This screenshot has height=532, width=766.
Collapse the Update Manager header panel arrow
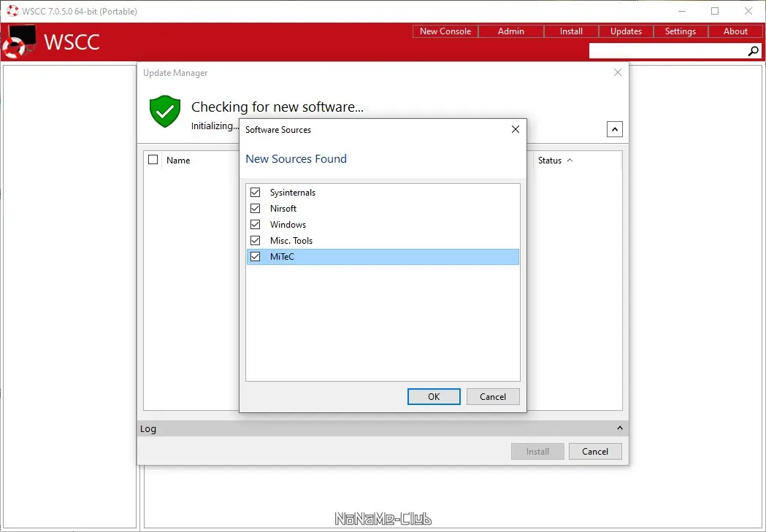[x=615, y=129]
